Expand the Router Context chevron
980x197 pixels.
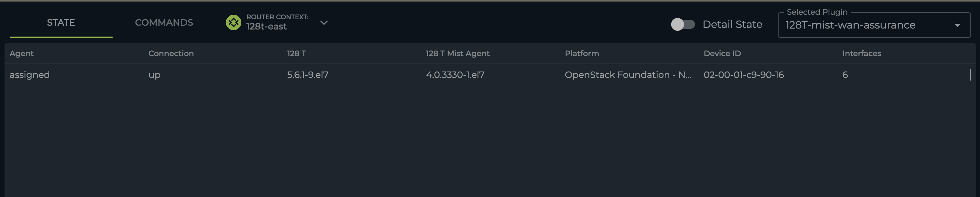point(324,23)
